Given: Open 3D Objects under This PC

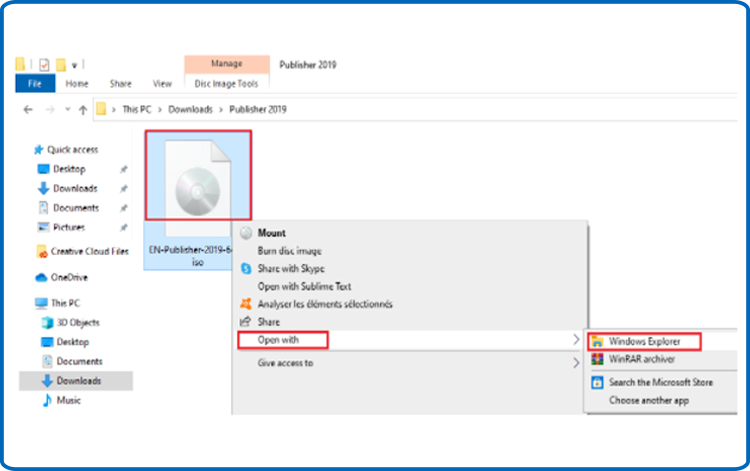Looking at the screenshot, I should [78, 323].
